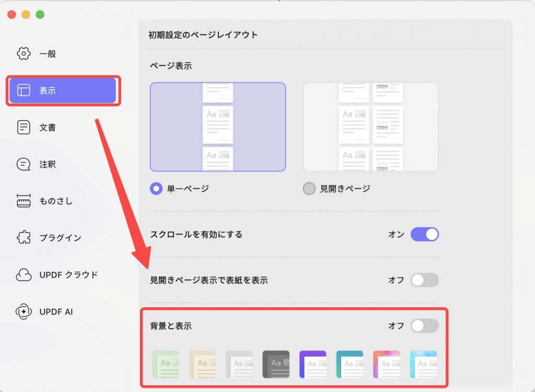Turn off the スクロールを有効にする switch

tap(424, 234)
